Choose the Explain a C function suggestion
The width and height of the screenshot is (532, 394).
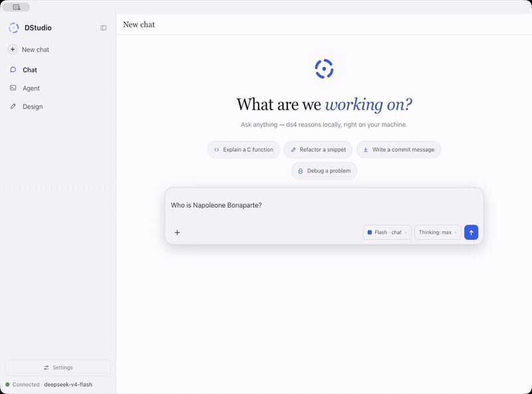(x=243, y=149)
